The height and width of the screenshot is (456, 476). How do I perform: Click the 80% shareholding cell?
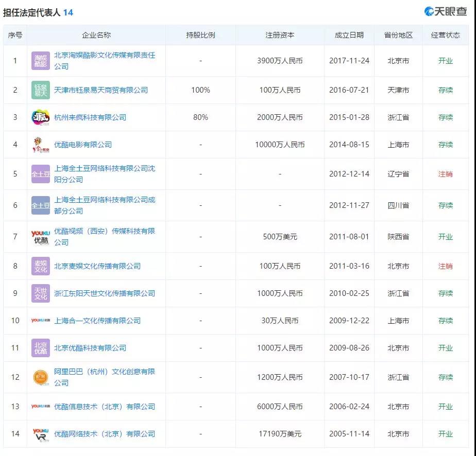[x=201, y=117]
